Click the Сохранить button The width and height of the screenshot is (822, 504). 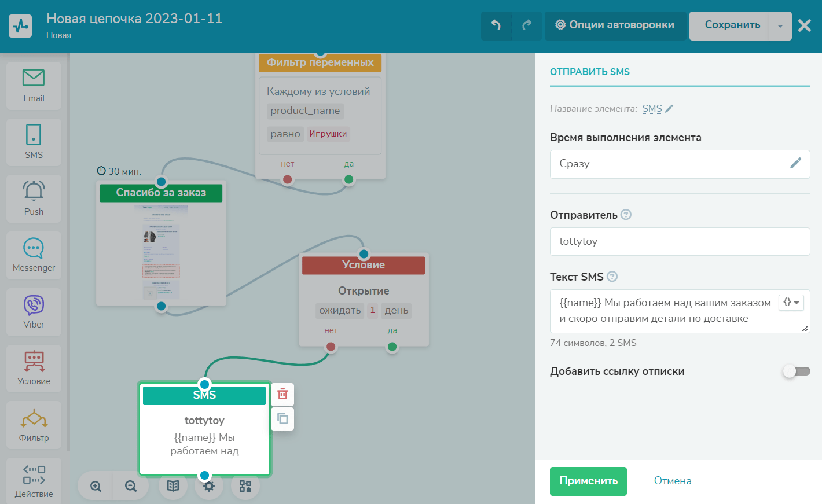tap(729, 26)
